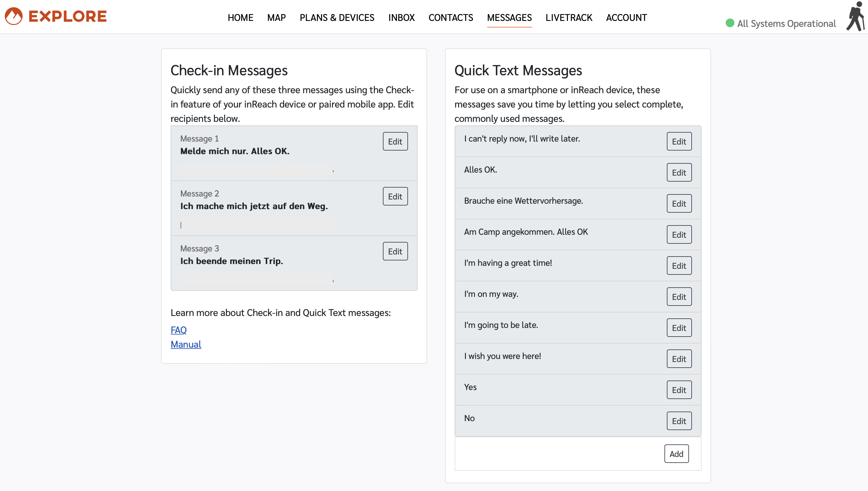Edit Message 2 about heading out
Viewport: 868px width, 491px height.
pos(395,196)
